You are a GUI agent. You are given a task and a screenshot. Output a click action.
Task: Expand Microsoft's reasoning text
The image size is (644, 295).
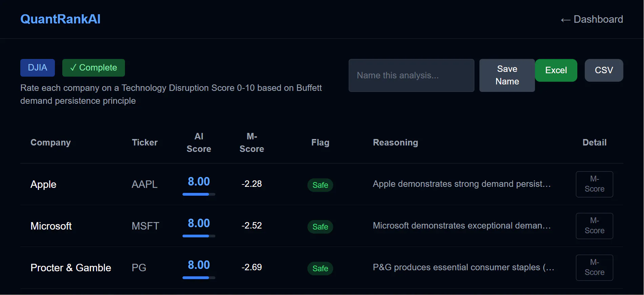[x=462, y=225]
